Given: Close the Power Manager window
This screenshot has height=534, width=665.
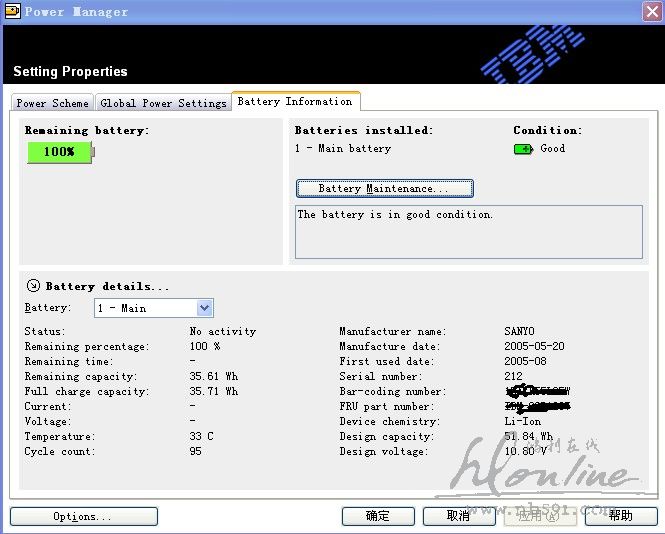Looking at the screenshot, I should pyautogui.click(x=651, y=11).
